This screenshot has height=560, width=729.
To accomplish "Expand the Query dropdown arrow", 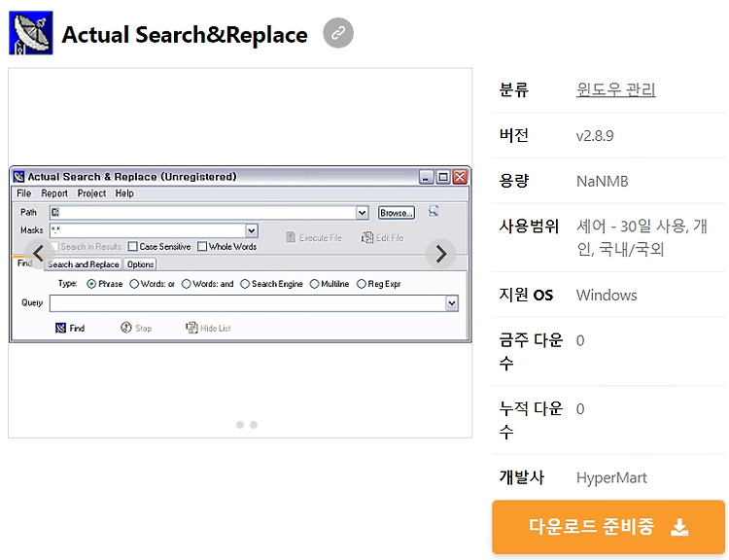I will [452, 303].
